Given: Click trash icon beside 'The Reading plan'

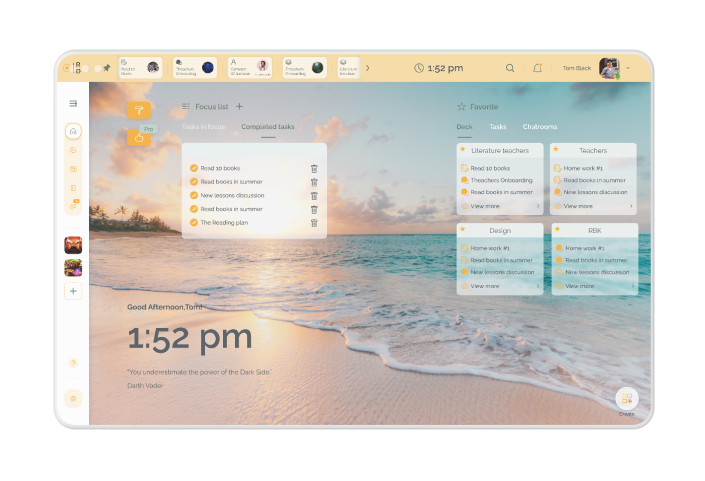Looking at the screenshot, I should pos(314,223).
